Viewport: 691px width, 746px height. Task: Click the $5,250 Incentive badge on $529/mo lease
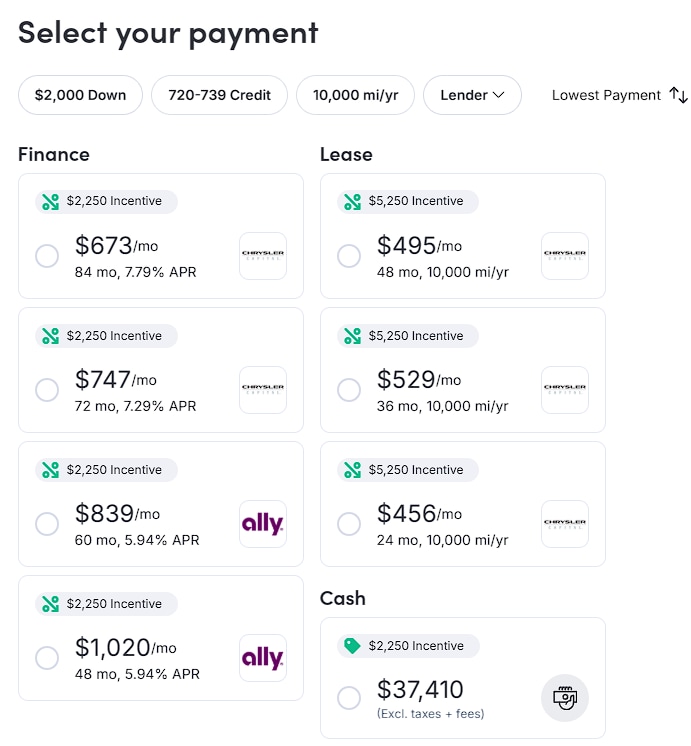[408, 336]
